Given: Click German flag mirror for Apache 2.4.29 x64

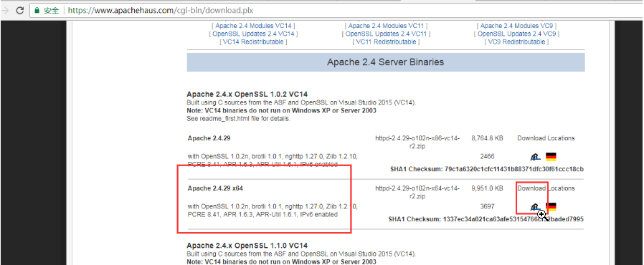Looking at the screenshot, I should coord(551,207).
